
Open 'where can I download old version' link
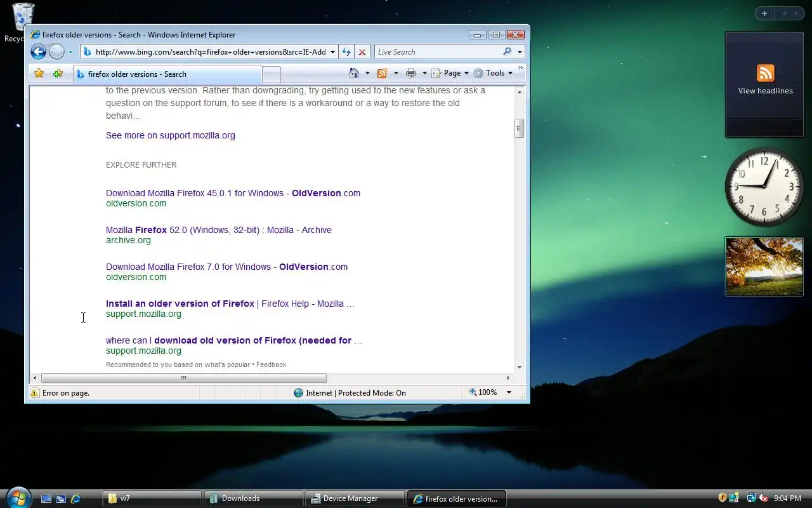coord(234,340)
